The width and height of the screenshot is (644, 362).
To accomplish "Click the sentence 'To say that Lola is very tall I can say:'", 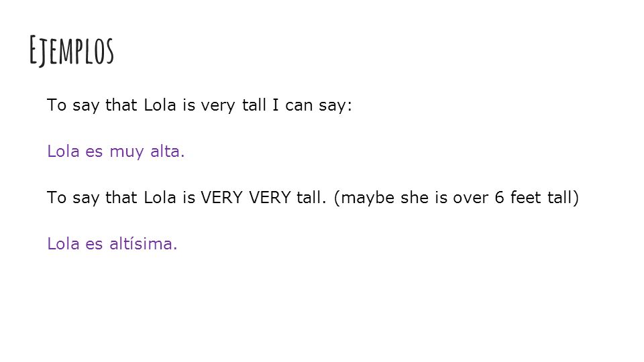I will (200, 105).
